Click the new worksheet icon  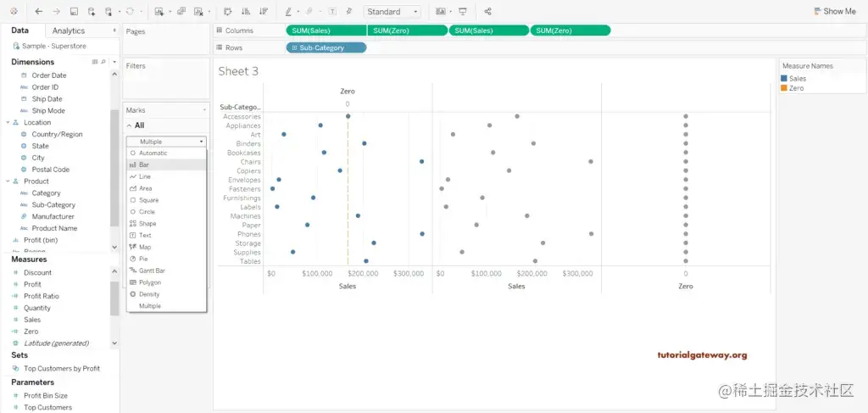(x=159, y=11)
